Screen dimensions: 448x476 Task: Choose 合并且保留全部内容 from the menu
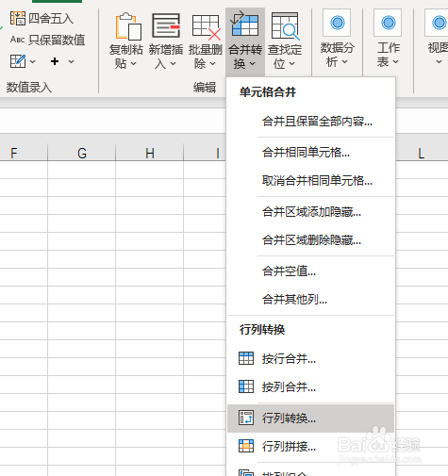(x=310, y=122)
